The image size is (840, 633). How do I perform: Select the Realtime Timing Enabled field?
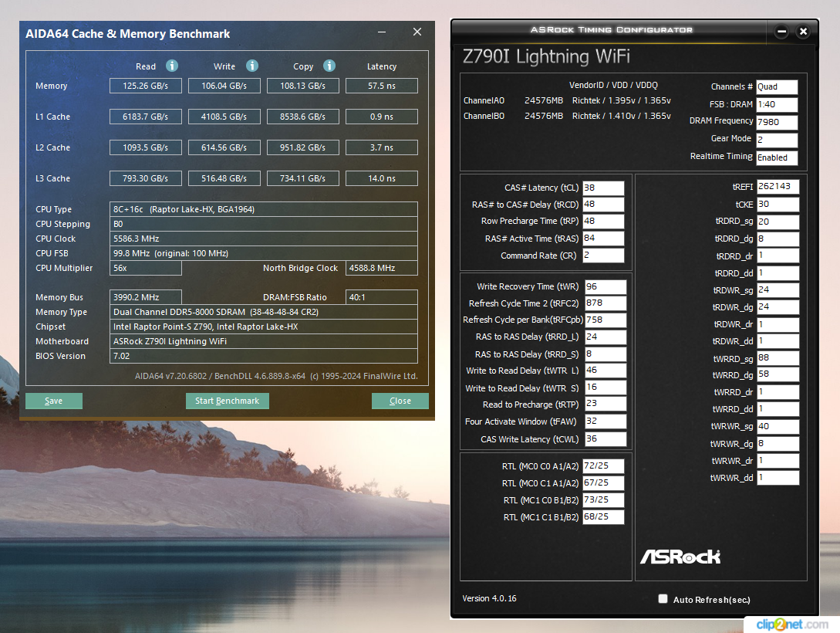[x=777, y=157]
